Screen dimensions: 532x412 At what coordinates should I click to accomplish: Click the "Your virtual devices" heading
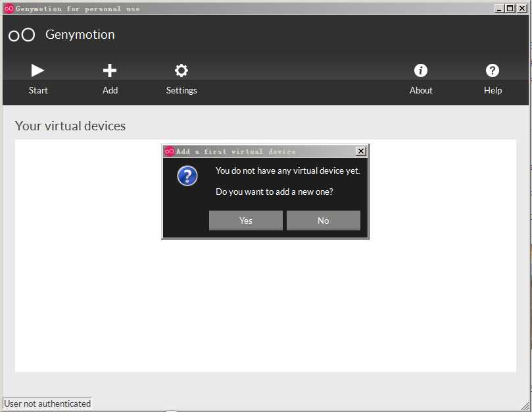point(70,126)
